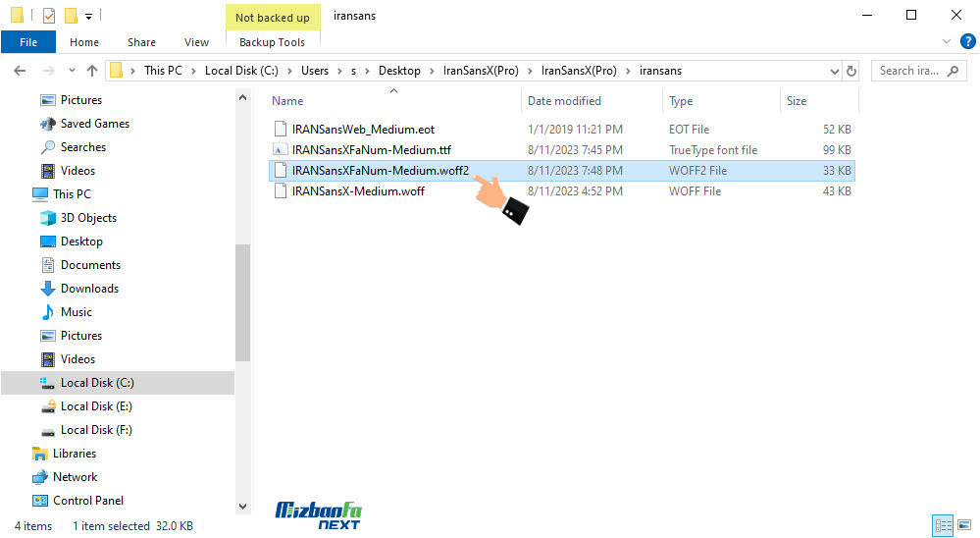Select the This PC monitor icon
The height and width of the screenshot is (538, 980).
[x=40, y=194]
